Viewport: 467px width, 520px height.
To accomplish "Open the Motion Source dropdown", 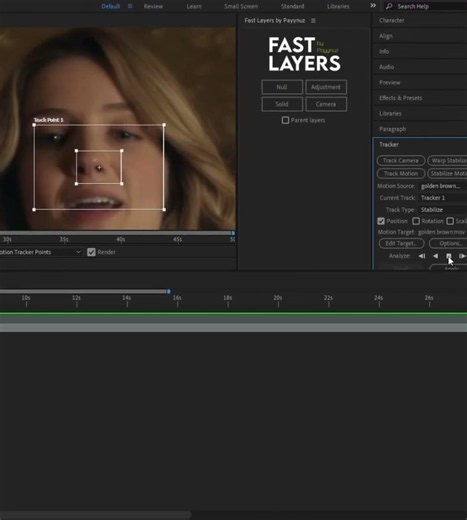I will click(x=443, y=186).
